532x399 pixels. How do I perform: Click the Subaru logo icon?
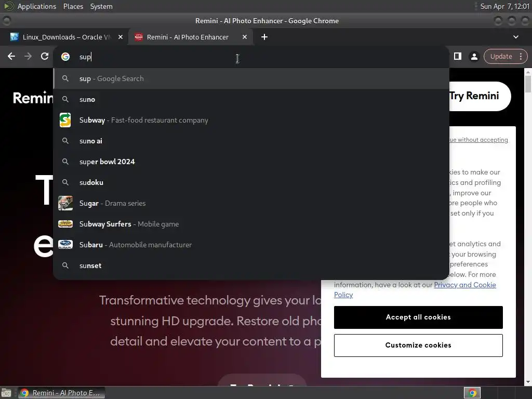[x=65, y=245]
